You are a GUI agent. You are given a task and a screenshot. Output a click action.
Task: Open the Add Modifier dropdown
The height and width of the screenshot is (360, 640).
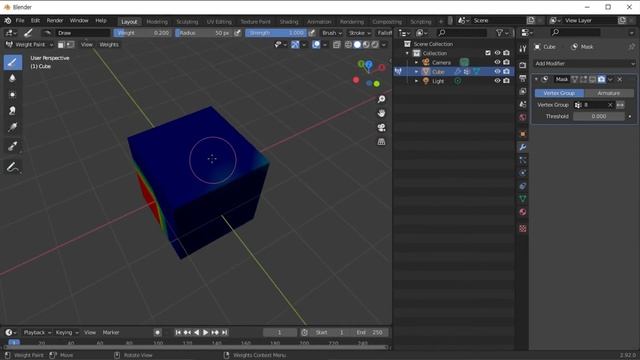[584, 64]
